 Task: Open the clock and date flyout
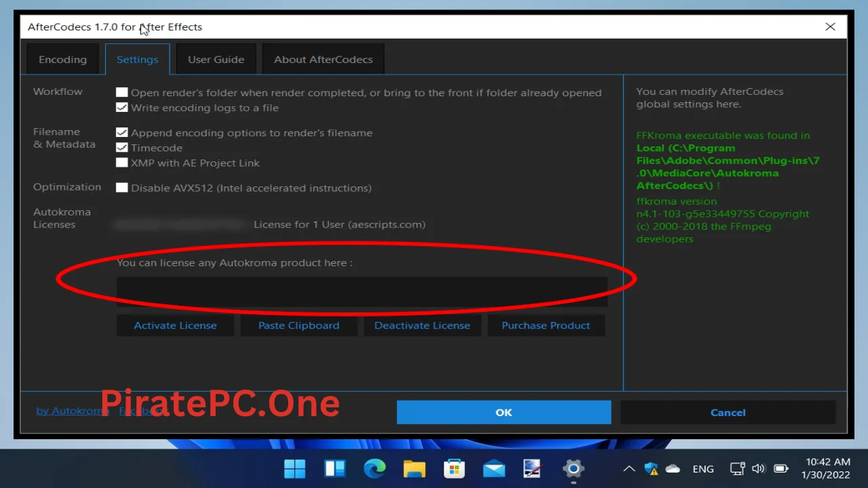pyautogui.click(x=825, y=468)
